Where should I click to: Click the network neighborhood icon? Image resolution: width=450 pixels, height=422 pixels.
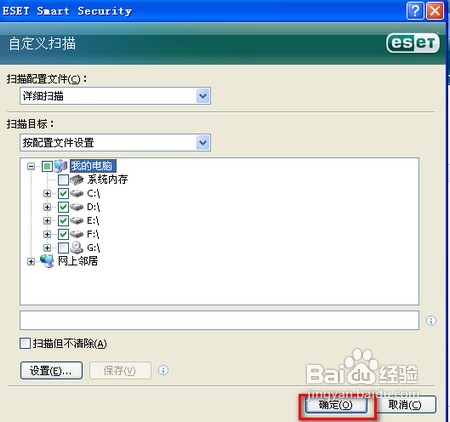(47, 261)
